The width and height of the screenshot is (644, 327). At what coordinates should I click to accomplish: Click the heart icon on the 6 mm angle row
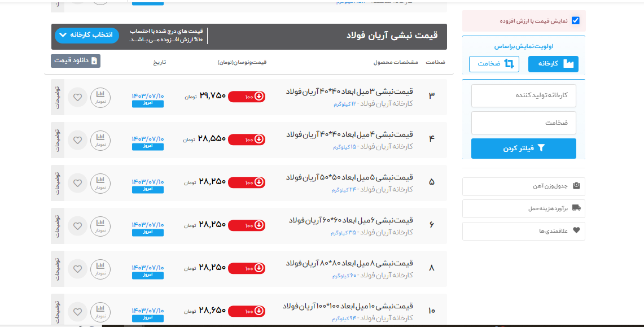(x=77, y=226)
